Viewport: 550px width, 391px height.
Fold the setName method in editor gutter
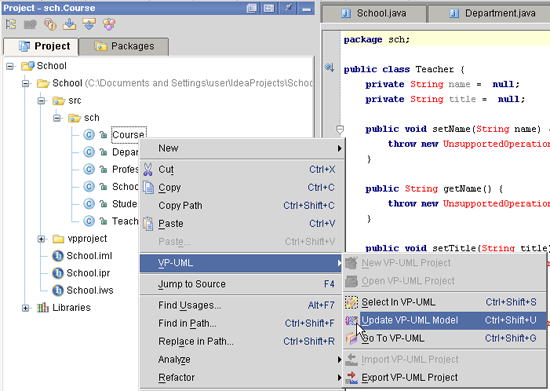[340, 129]
